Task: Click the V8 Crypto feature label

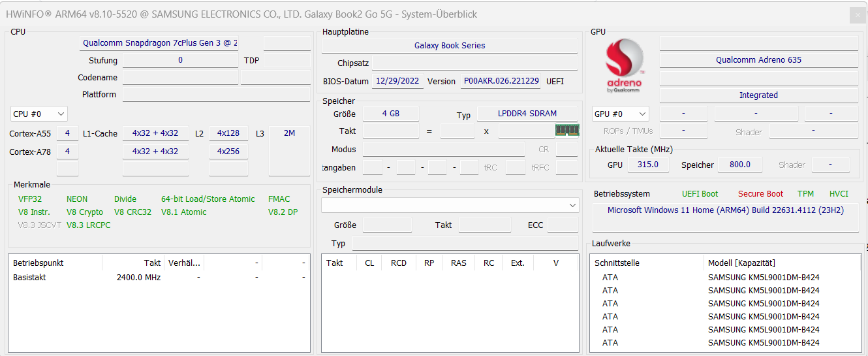Action: click(85, 212)
